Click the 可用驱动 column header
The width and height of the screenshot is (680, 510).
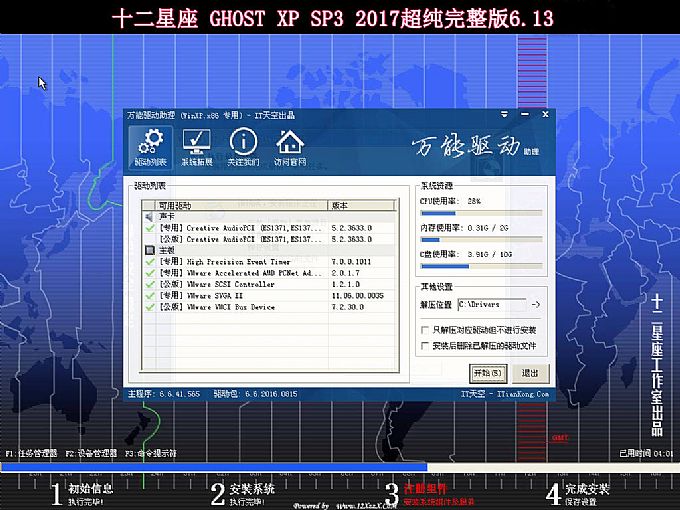(x=241, y=205)
